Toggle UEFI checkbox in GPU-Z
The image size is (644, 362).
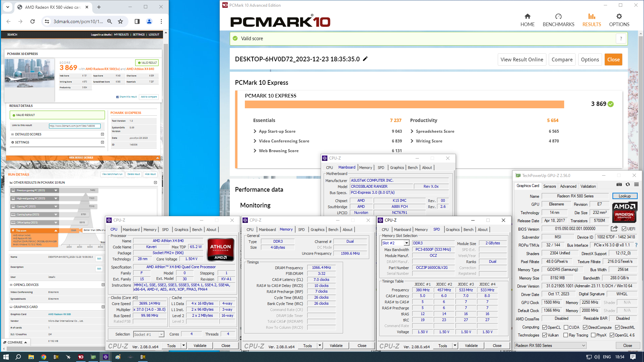click(x=624, y=229)
